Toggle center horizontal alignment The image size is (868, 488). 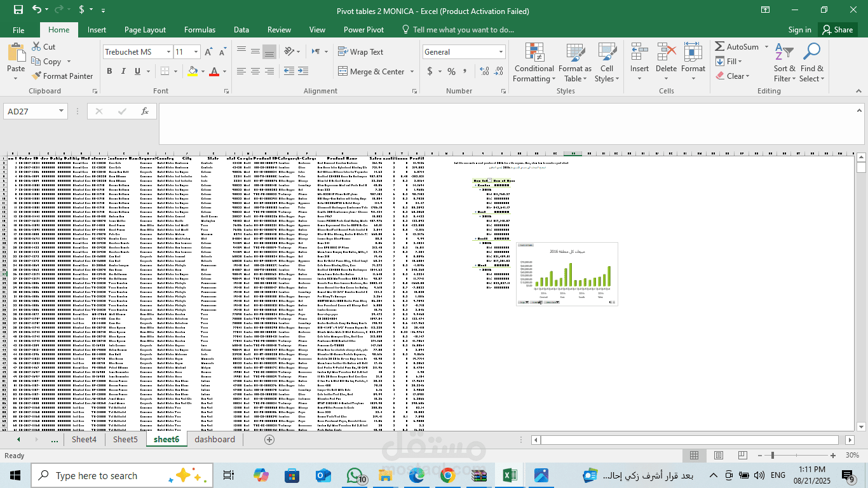tap(255, 71)
